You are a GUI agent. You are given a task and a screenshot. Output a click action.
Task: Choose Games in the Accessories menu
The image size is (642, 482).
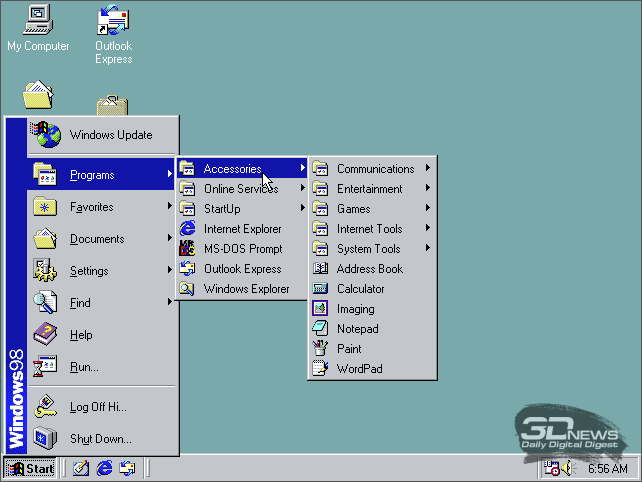(372, 208)
